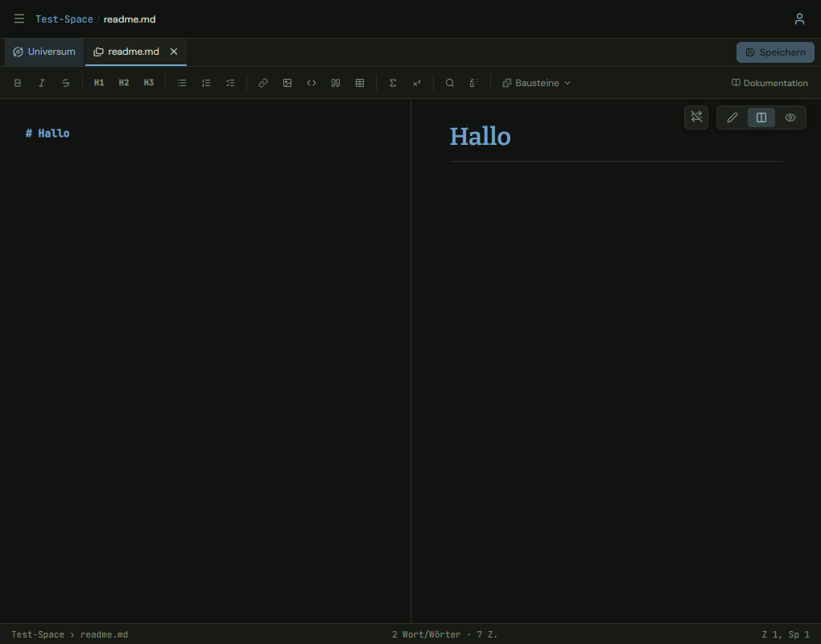The width and height of the screenshot is (821, 644).
Task: Click 'Test-Space' in the status bar
Action: click(x=38, y=634)
